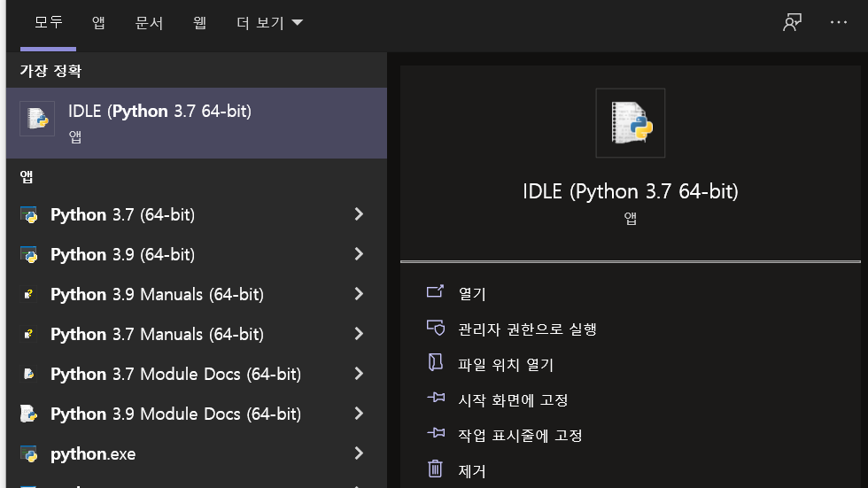Click the python.exe icon
868x488 pixels.
[28, 453]
